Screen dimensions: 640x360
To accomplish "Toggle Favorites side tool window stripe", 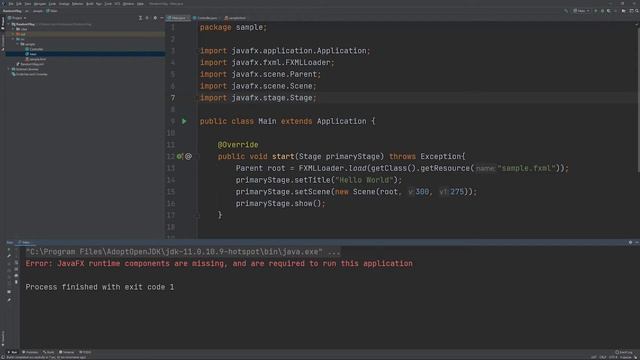I will tap(2, 337).
